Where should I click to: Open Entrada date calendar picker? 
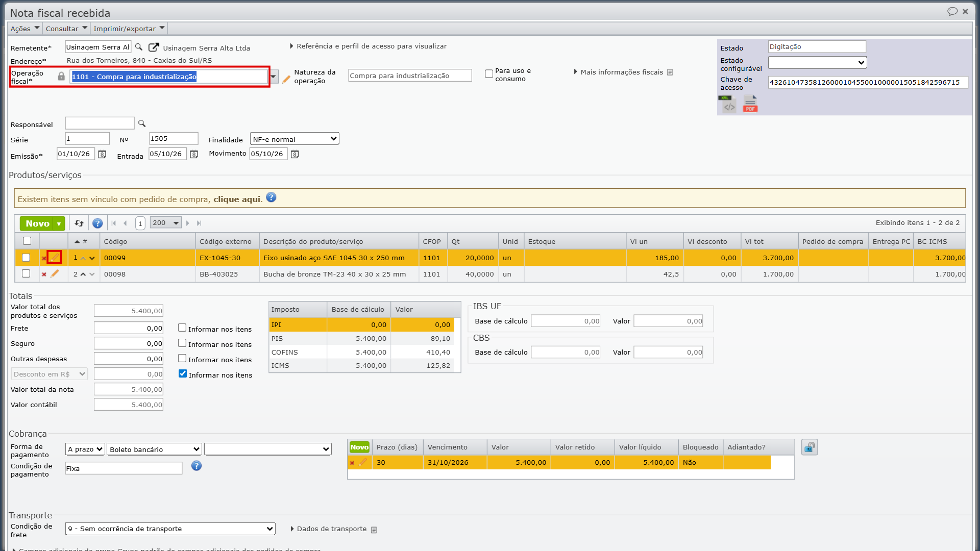[x=194, y=154]
